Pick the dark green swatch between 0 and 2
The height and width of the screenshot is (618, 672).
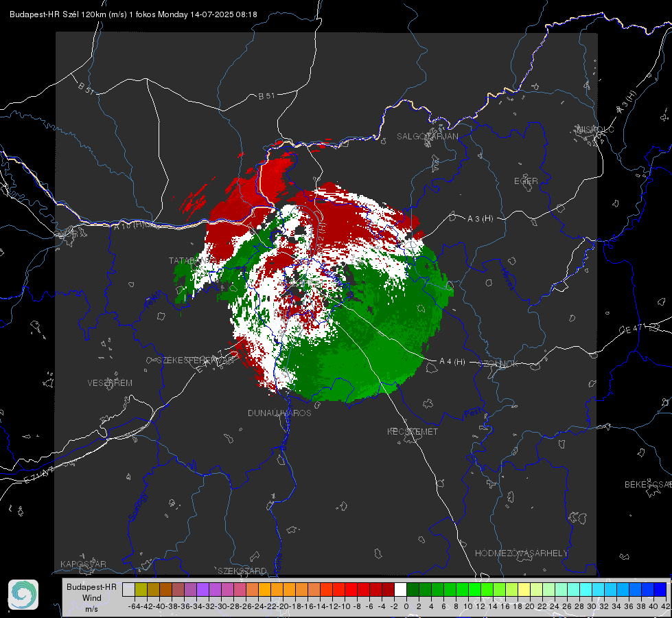pyautogui.click(x=413, y=590)
